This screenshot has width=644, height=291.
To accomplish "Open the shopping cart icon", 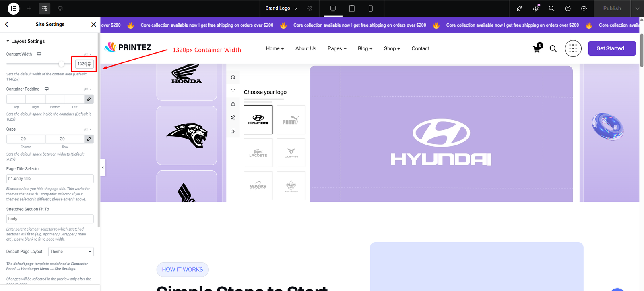I will click(537, 49).
